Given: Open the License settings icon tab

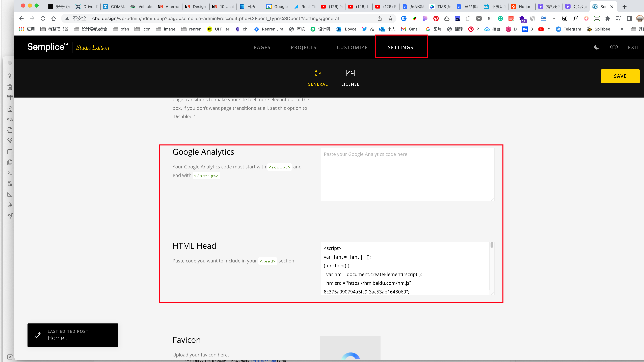Looking at the screenshot, I should pyautogui.click(x=350, y=78).
